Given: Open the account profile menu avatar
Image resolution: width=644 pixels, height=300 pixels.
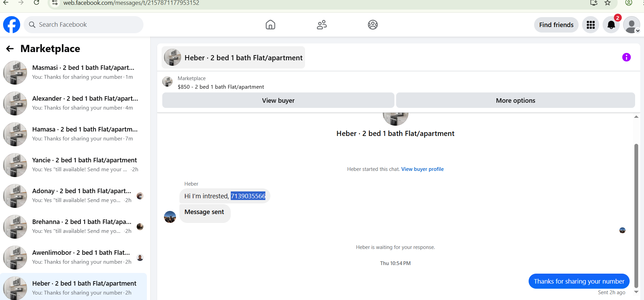Looking at the screenshot, I should [x=632, y=25].
